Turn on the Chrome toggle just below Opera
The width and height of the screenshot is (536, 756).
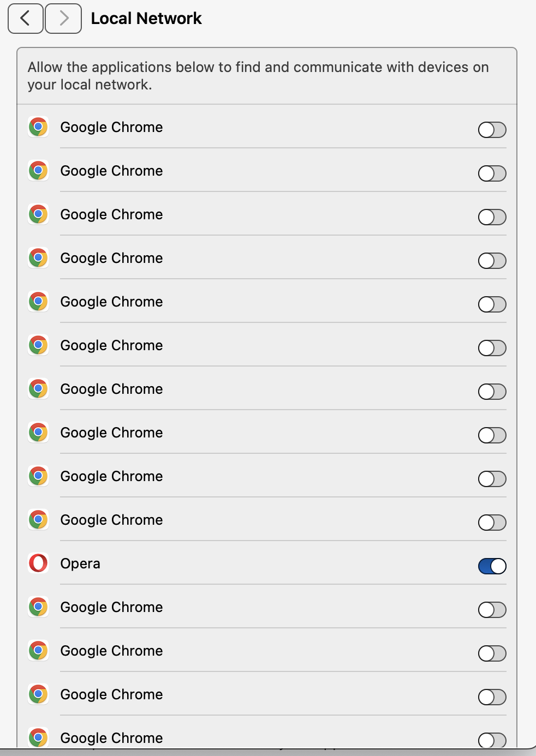pos(492,610)
